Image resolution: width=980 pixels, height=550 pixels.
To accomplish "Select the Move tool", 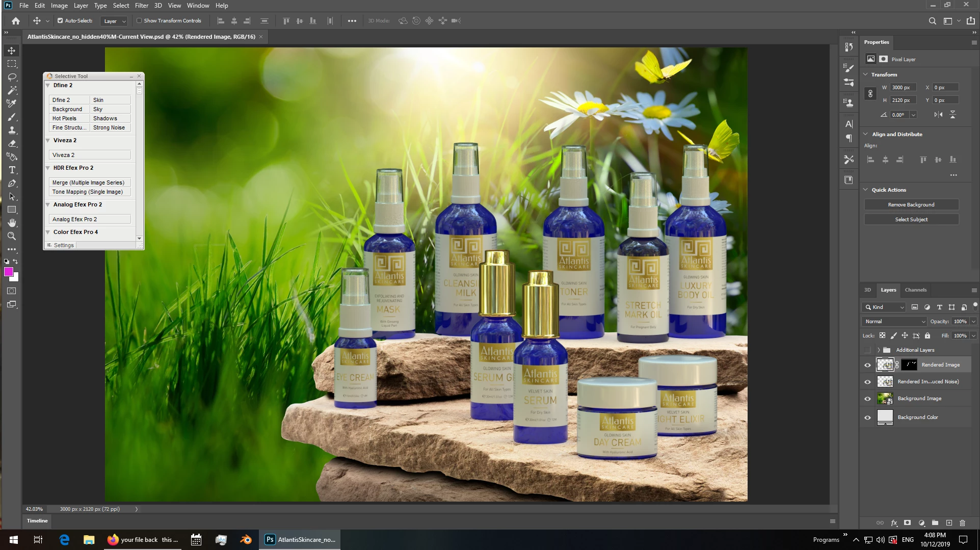I will pos(11,50).
